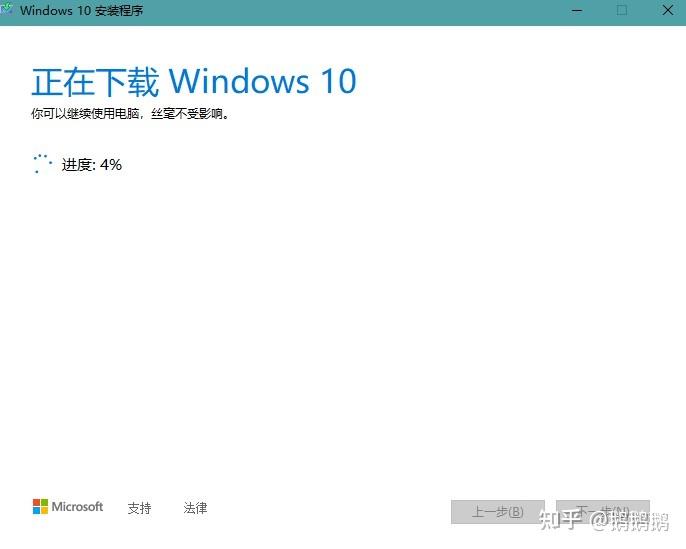Open the 法律 link
The width and height of the screenshot is (686, 549).
point(195,508)
